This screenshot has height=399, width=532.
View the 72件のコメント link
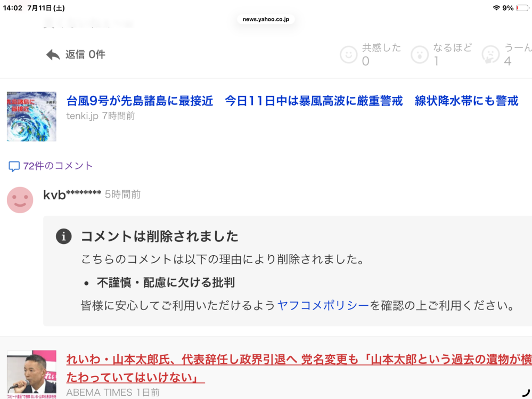pyautogui.click(x=58, y=166)
